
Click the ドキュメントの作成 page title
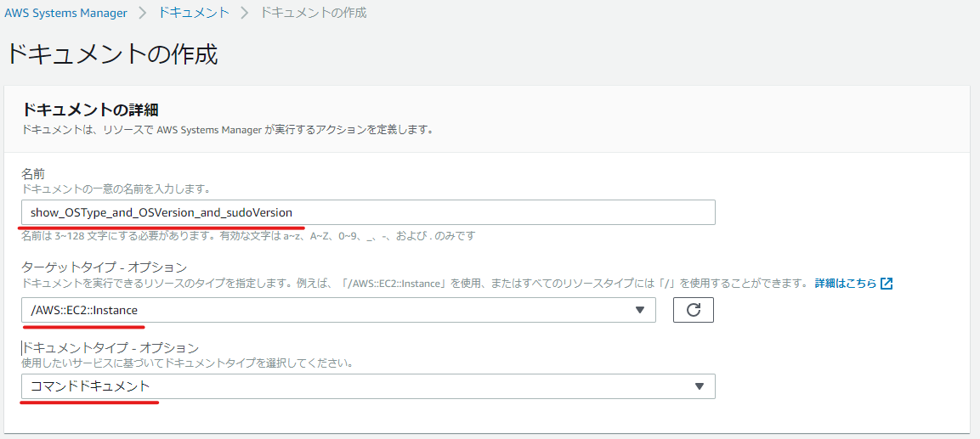pyautogui.click(x=111, y=54)
